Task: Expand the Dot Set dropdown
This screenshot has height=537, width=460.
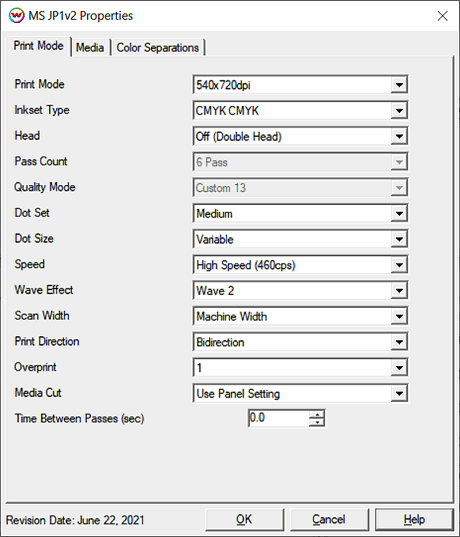Action: 300,213
